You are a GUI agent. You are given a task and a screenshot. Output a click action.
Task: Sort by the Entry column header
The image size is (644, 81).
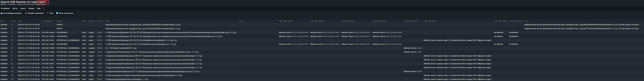pos(241,21)
